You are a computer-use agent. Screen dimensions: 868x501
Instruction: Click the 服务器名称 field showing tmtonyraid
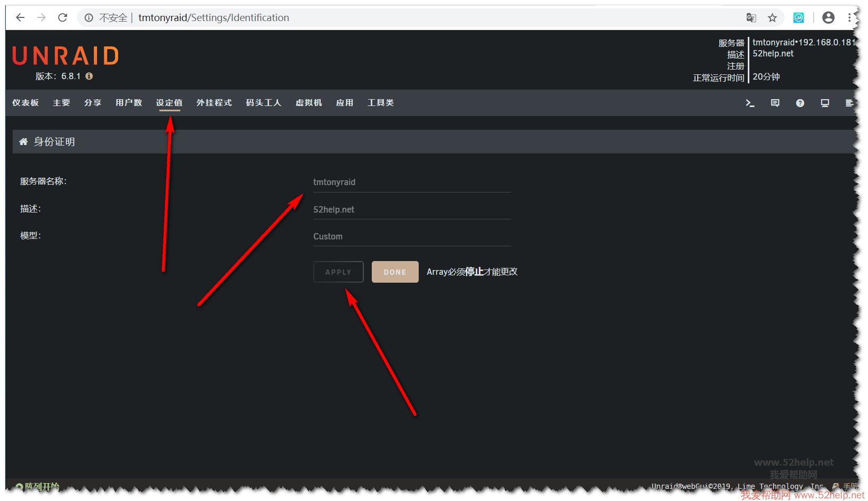(411, 182)
